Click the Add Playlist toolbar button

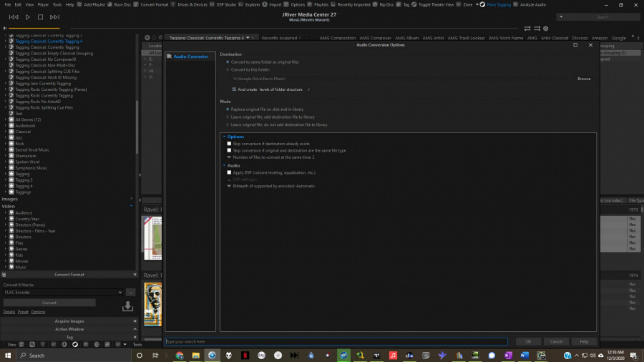(x=91, y=4)
